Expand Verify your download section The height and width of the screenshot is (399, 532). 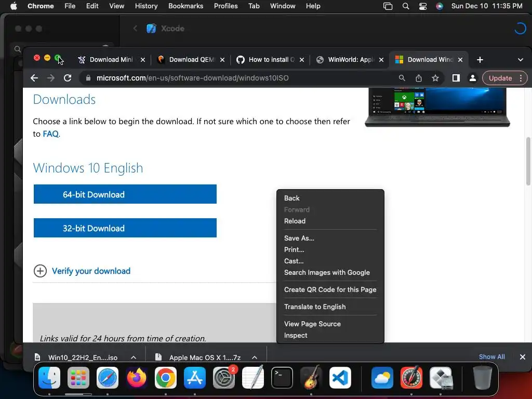pos(82,271)
